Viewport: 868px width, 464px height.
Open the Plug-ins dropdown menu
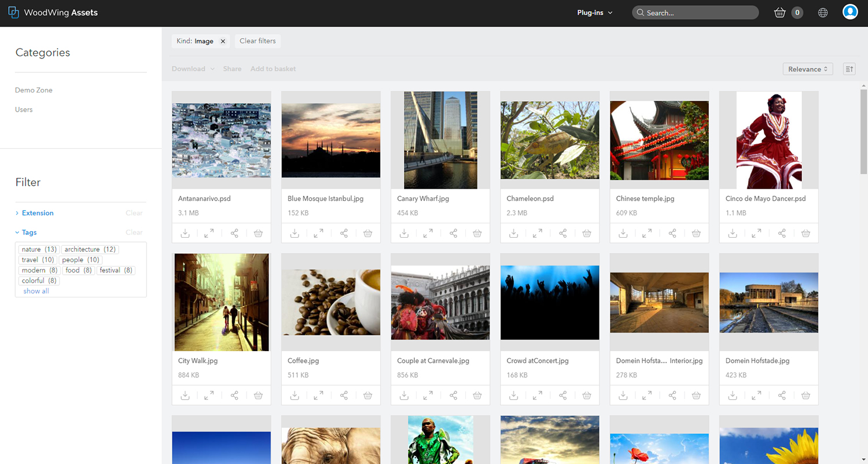[x=595, y=13]
